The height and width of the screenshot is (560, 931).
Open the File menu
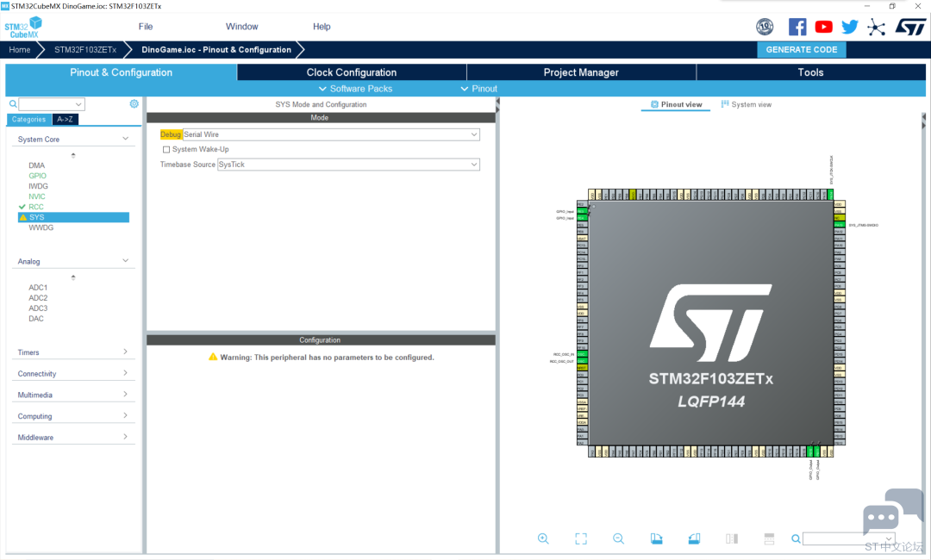(147, 27)
